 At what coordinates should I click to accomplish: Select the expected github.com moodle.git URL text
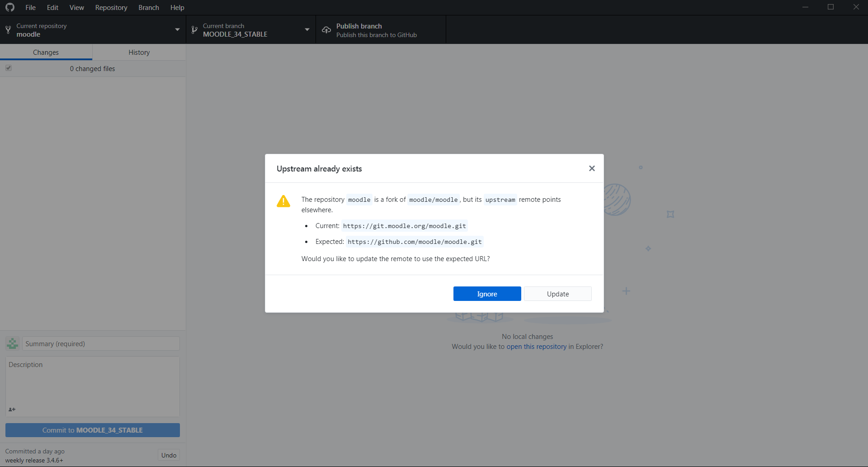tap(415, 242)
